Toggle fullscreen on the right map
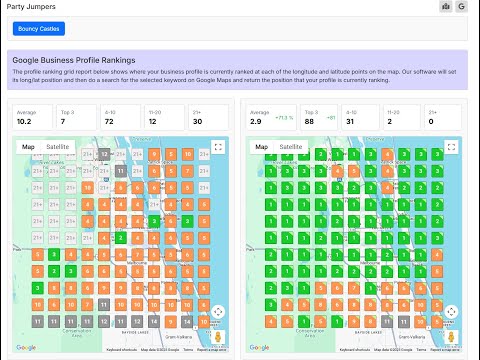480x360 pixels. (x=451, y=147)
